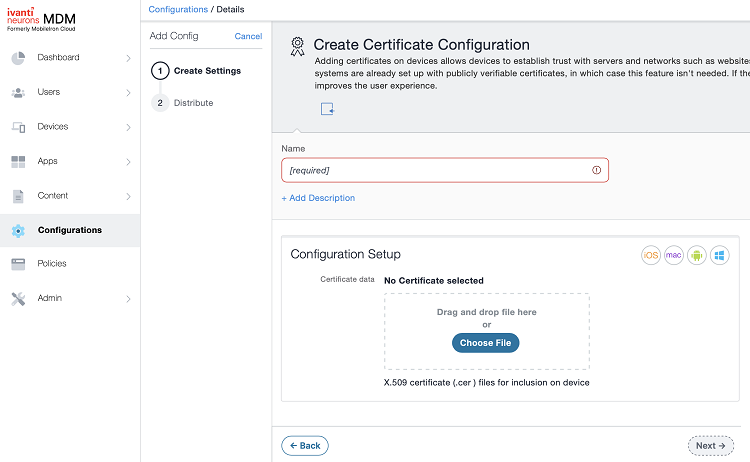The width and height of the screenshot is (750, 462).
Task: Click the certificate ribbon icon in header
Action: point(297,45)
